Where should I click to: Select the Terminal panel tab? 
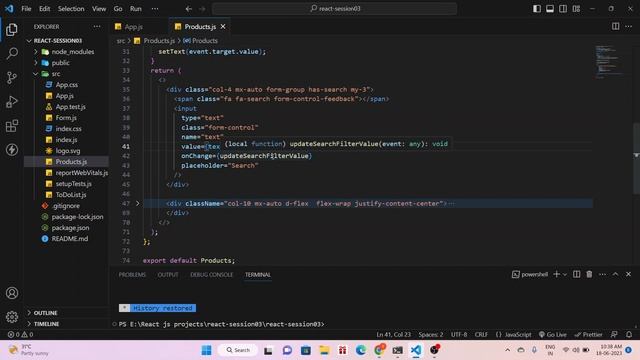[x=258, y=275]
